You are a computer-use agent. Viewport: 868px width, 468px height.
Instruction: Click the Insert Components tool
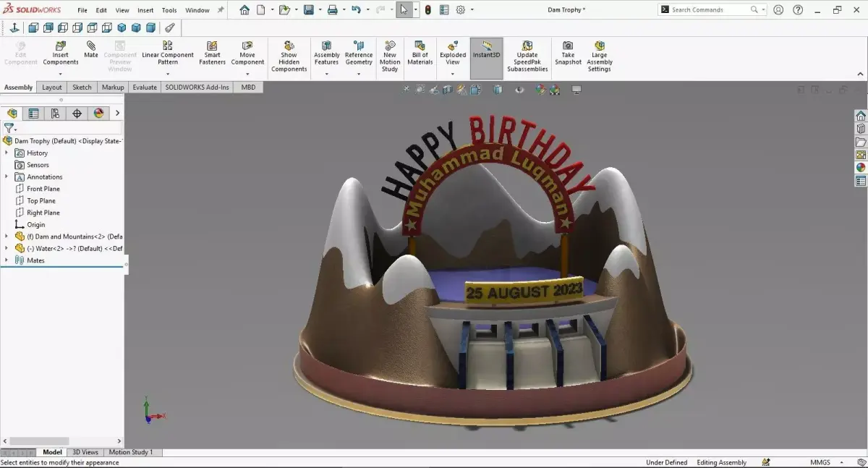pos(61,54)
